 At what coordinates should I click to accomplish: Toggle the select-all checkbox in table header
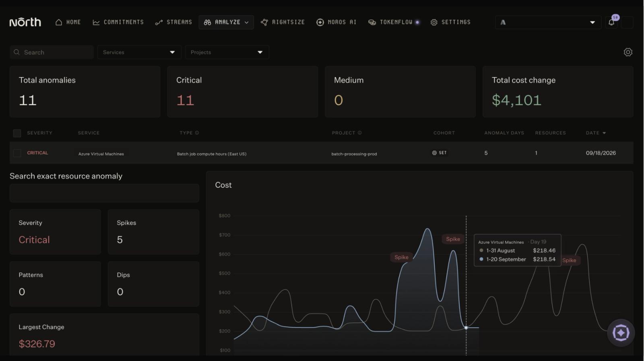(17, 133)
